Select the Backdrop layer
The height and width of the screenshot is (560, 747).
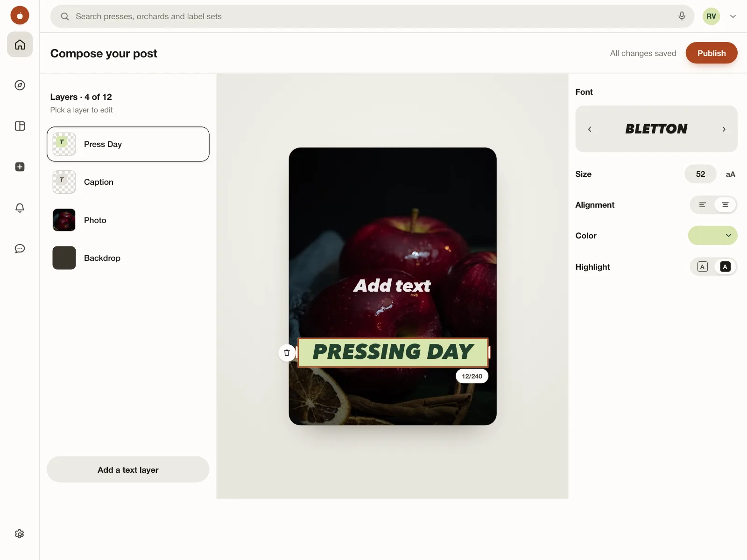[128, 258]
